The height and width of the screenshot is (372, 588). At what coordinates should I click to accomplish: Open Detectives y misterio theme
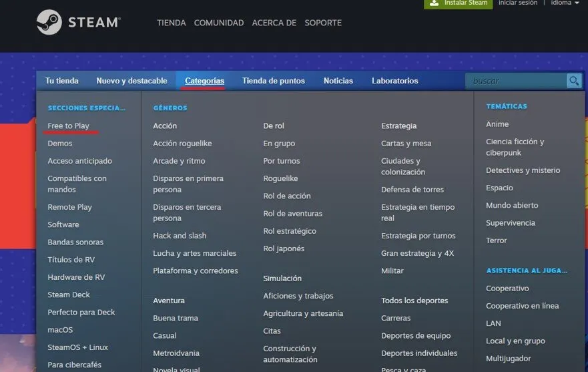(523, 170)
